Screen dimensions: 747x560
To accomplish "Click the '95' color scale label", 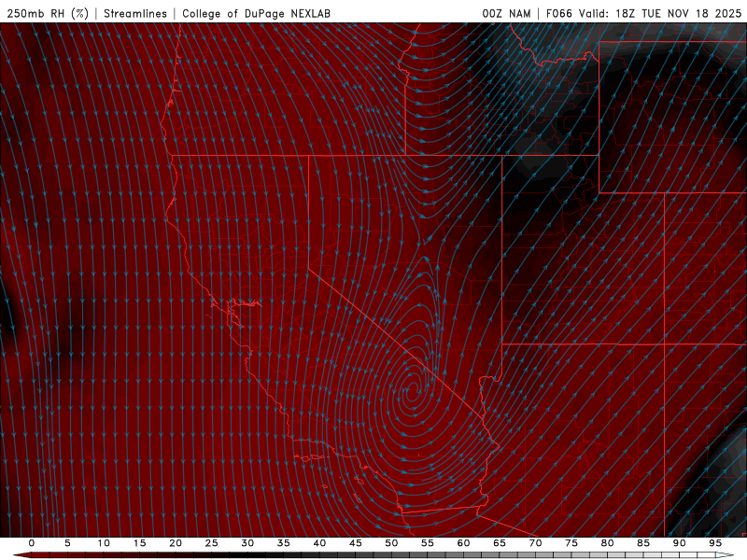I will (x=715, y=543).
